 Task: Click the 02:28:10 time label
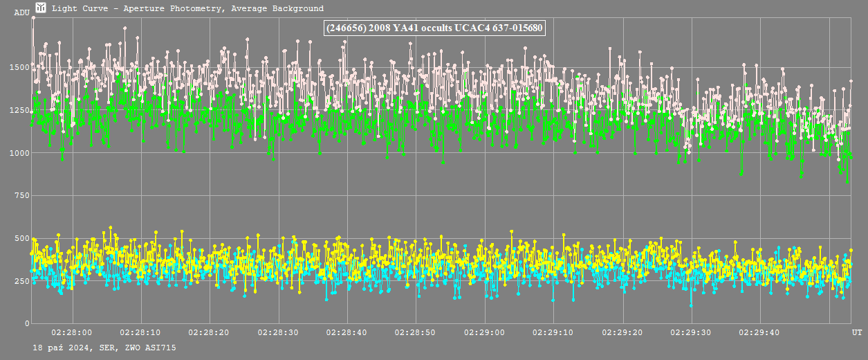pyautogui.click(x=140, y=332)
